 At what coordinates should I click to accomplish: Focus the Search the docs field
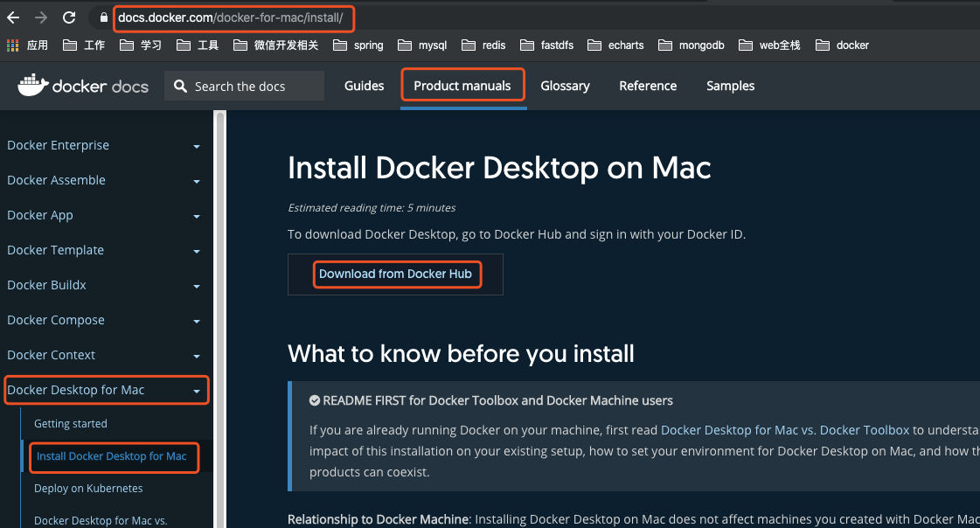click(245, 86)
